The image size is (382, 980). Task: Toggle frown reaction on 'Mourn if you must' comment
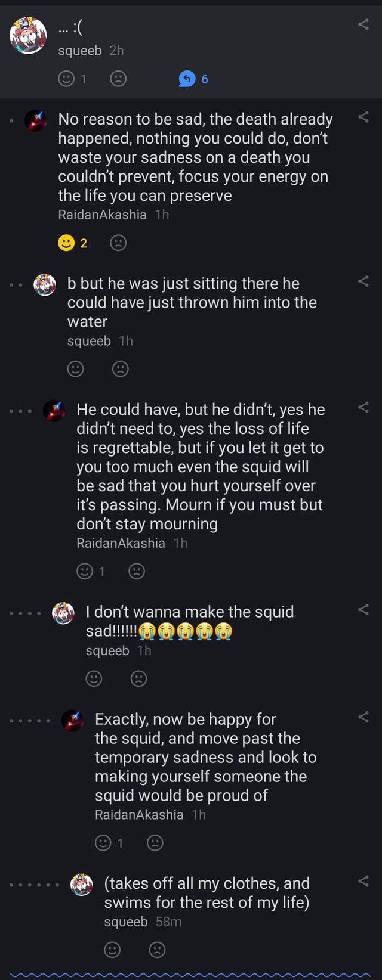click(x=137, y=570)
